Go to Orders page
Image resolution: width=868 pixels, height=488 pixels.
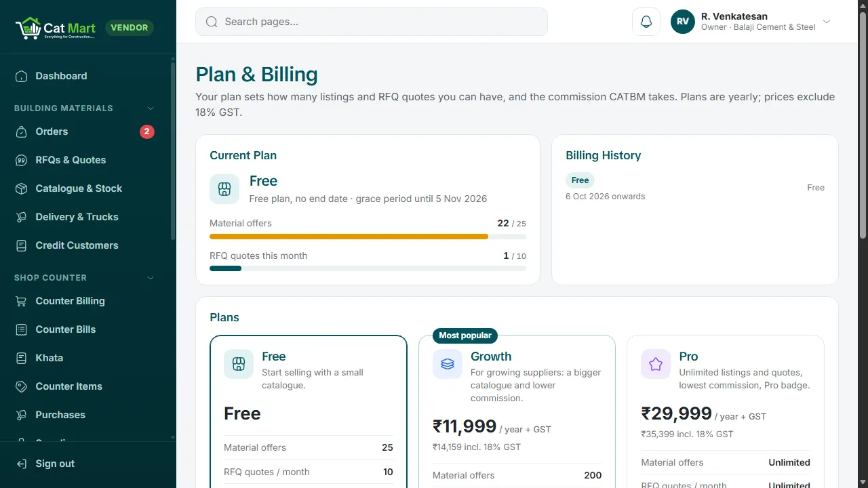(85, 131)
